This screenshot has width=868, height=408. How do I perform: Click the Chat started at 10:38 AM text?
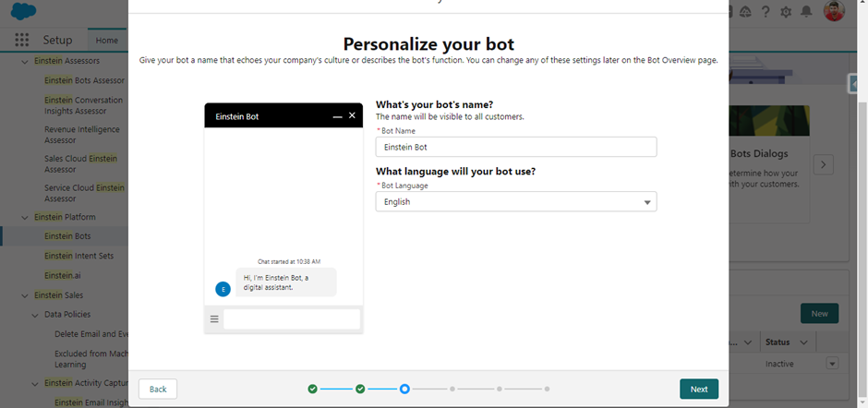tap(289, 261)
